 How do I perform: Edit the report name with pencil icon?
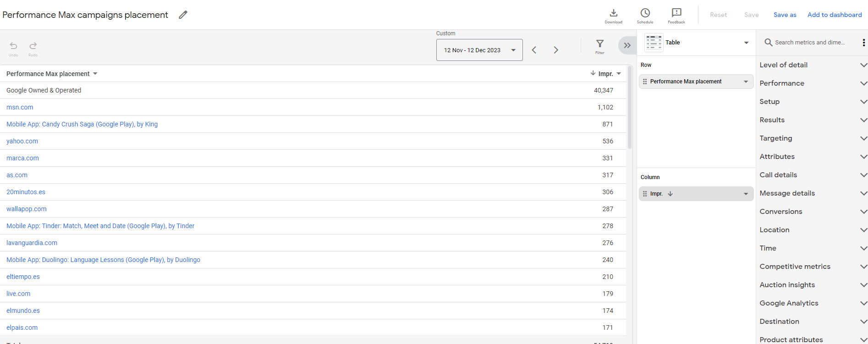[x=183, y=15]
